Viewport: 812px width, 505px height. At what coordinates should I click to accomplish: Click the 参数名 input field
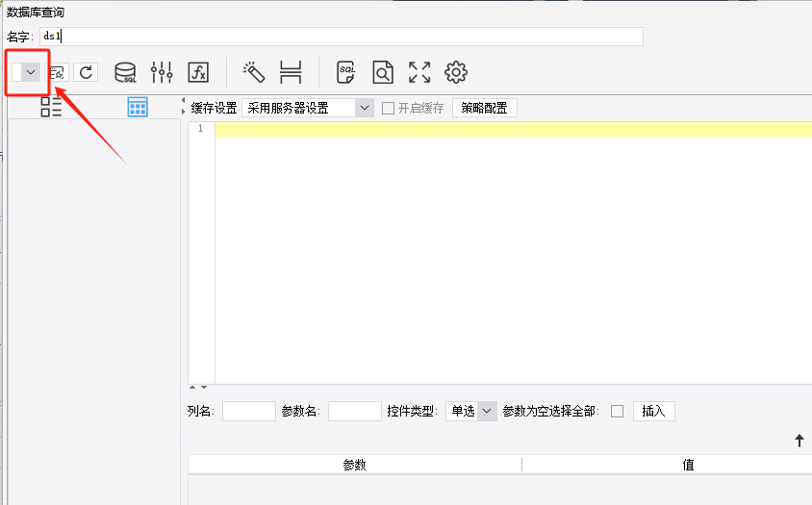[355, 412]
